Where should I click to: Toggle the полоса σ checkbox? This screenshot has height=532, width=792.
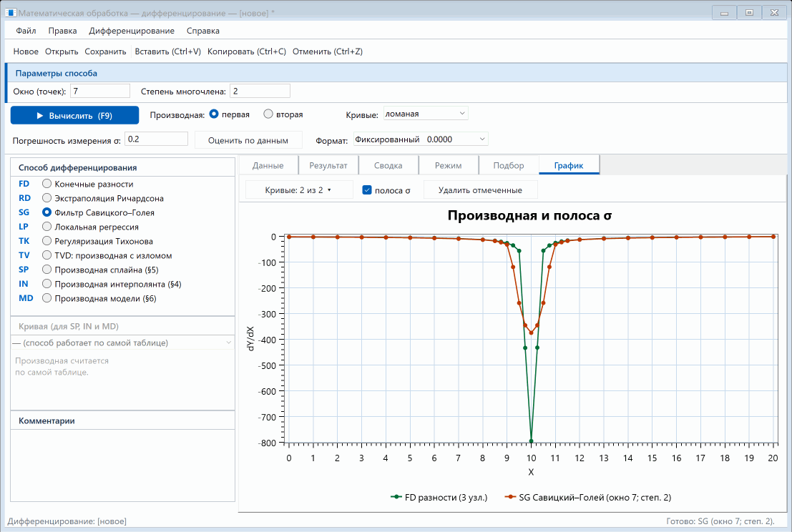(x=367, y=190)
